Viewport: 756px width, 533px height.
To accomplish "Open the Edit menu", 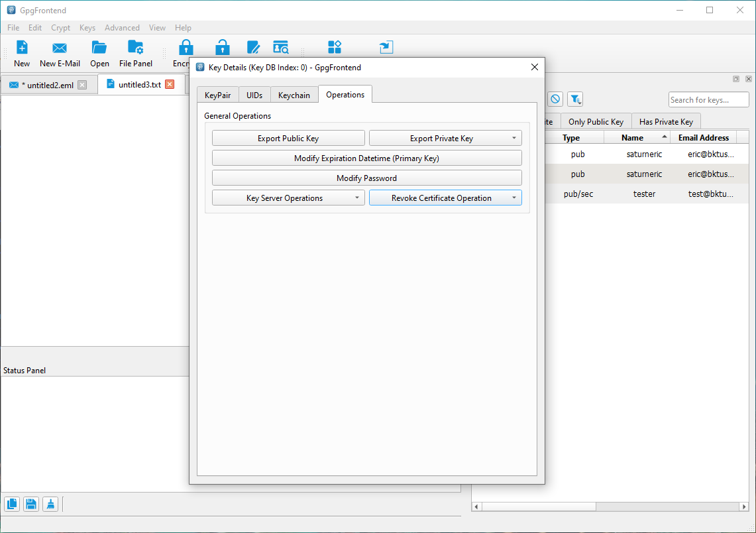I will [34, 27].
